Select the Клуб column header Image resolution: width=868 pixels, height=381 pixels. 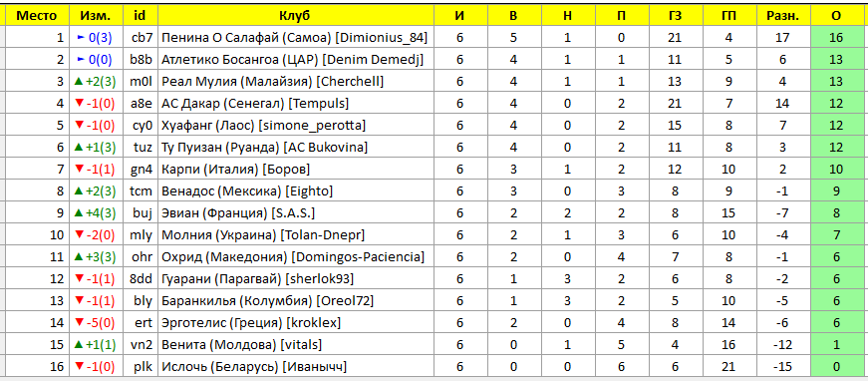295,16
